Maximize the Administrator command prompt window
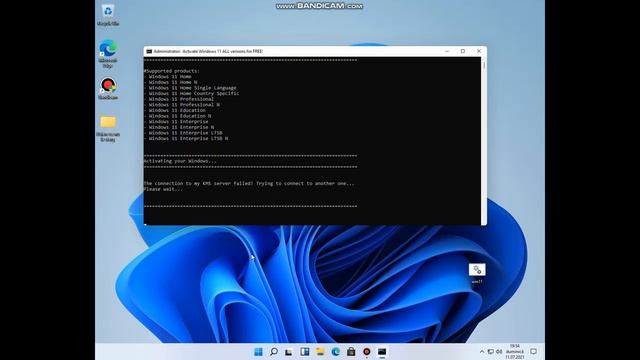640x360 pixels. (x=463, y=51)
